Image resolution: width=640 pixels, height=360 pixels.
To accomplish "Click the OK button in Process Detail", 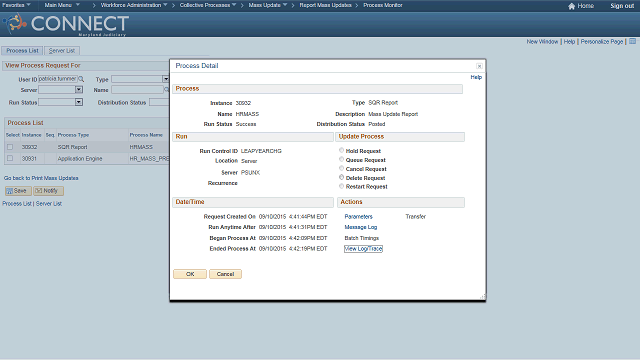I will pyautogui.click(x=190, y=274).
